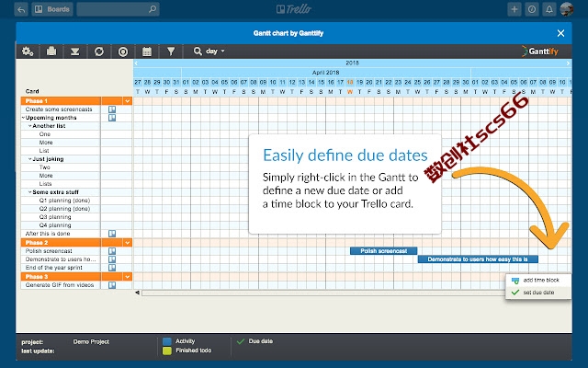Open the day zoom level dropdown
The width and height of the screenshot is (588, 368).
[215, 52]
